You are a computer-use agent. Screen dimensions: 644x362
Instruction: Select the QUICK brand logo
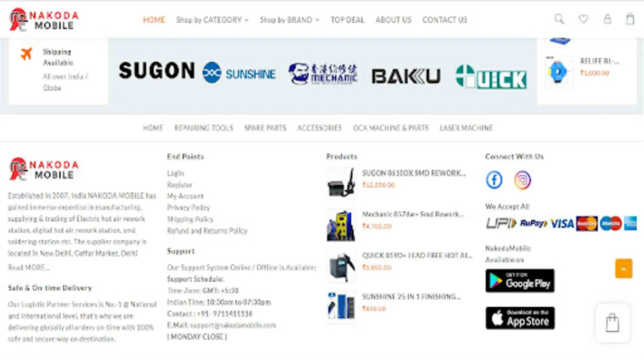click(491, 76)
